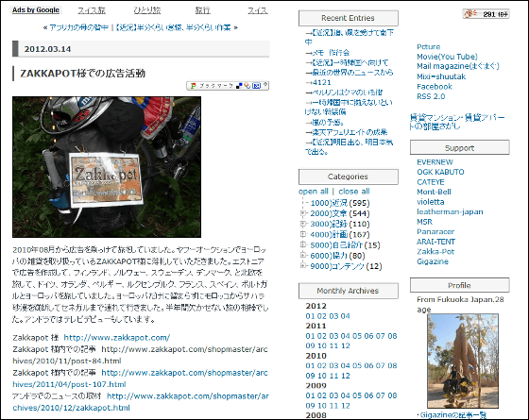
Task: Go to next entry 【近況】半分くらい怠惰
Action: click(174, 27)
